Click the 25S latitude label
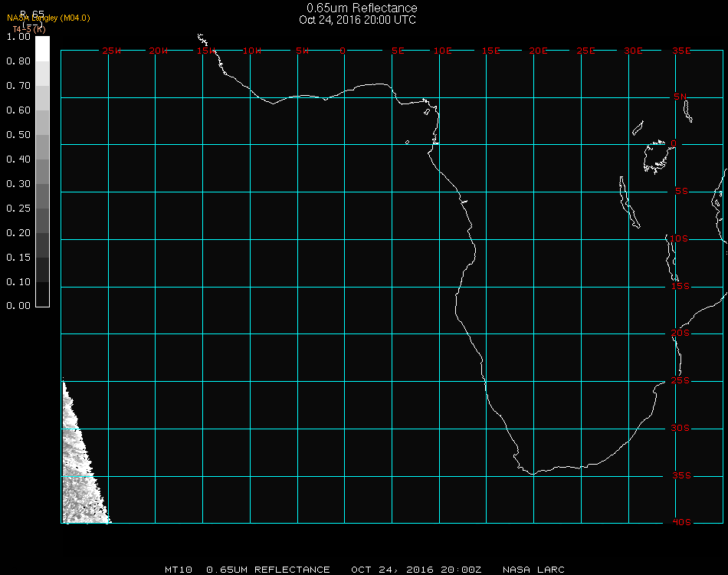The width and height of the screenshot is (728, 575). click(x=680, y=381)
